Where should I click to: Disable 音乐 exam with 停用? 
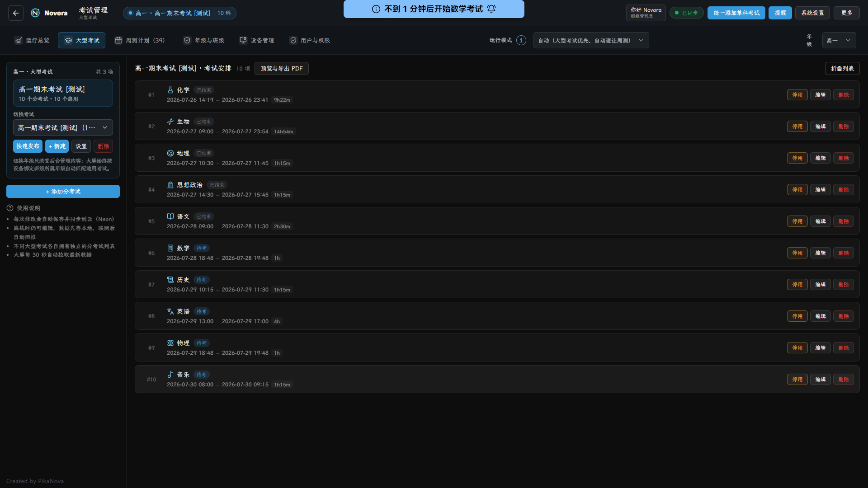tap(797, 379)
